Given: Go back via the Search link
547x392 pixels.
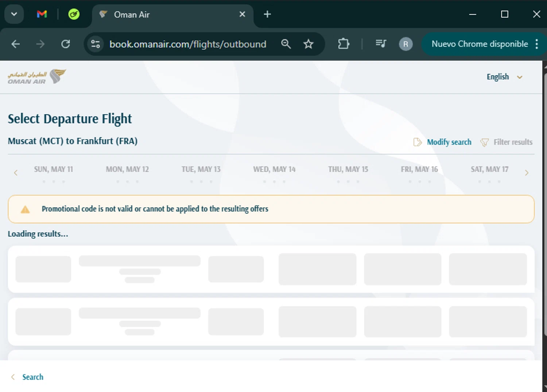Looking at the screenshot, I should [x=33, y=377].
